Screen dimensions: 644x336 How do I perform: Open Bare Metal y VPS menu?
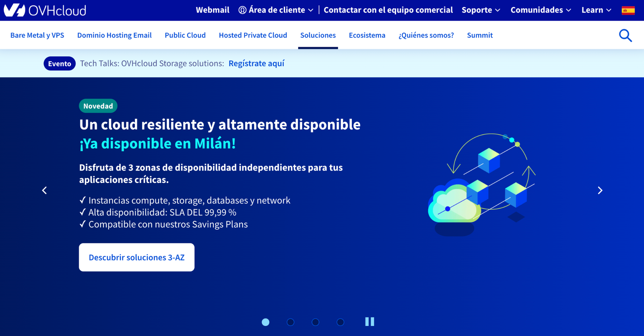(x=37, y=35)
